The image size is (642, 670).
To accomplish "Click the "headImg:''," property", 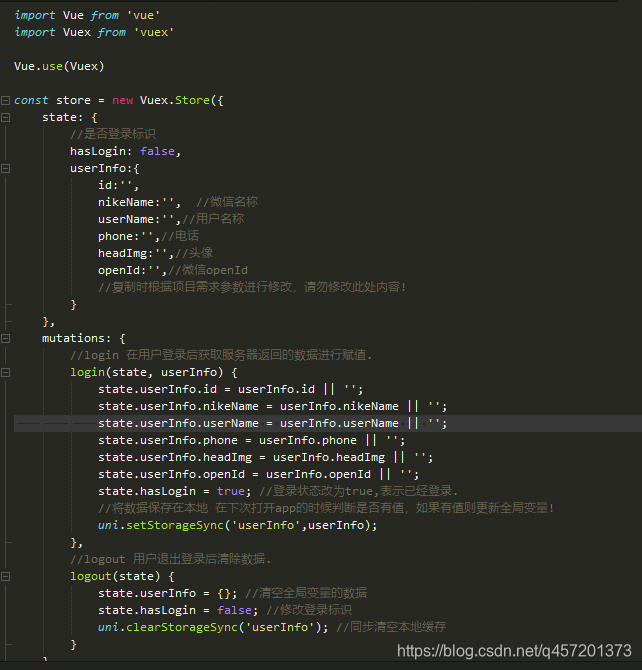I will [136, 253].
